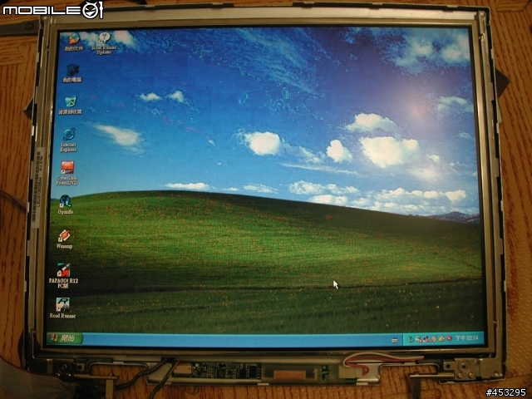Image resolution: width=532 pixels, height=399 pixels.
Task: Open the Start menu button
Action: coord(65,338)
